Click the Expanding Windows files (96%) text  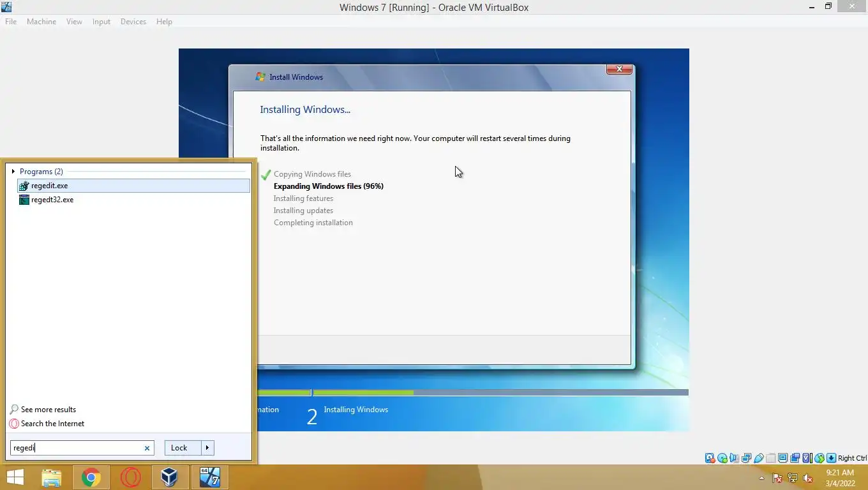point(329,186)
